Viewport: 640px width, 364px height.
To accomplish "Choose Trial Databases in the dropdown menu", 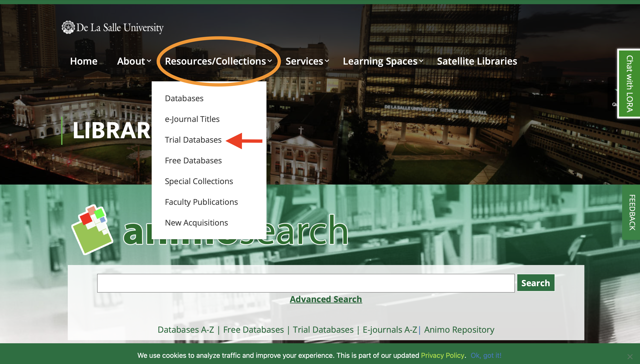I will pos(193,140).
